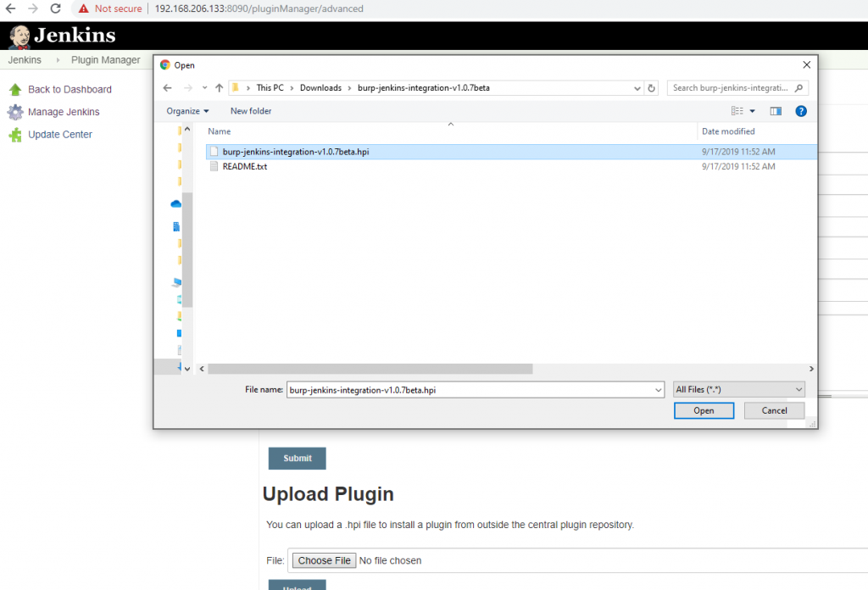Select README.txt in the file list
Image resolution: width=868 pixels, height=590 pixels.
click(244, 167)
